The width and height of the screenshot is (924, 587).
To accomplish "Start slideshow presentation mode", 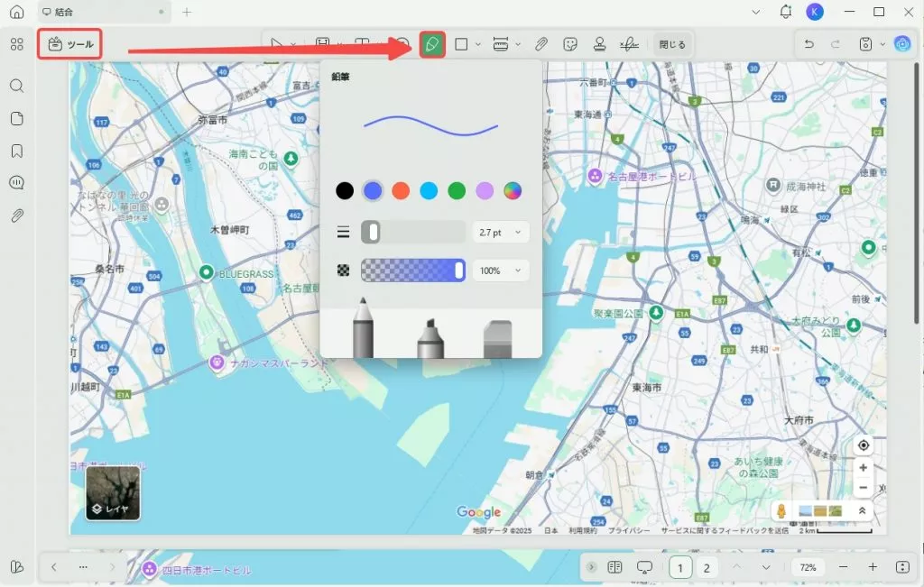I will pos(644,567).
